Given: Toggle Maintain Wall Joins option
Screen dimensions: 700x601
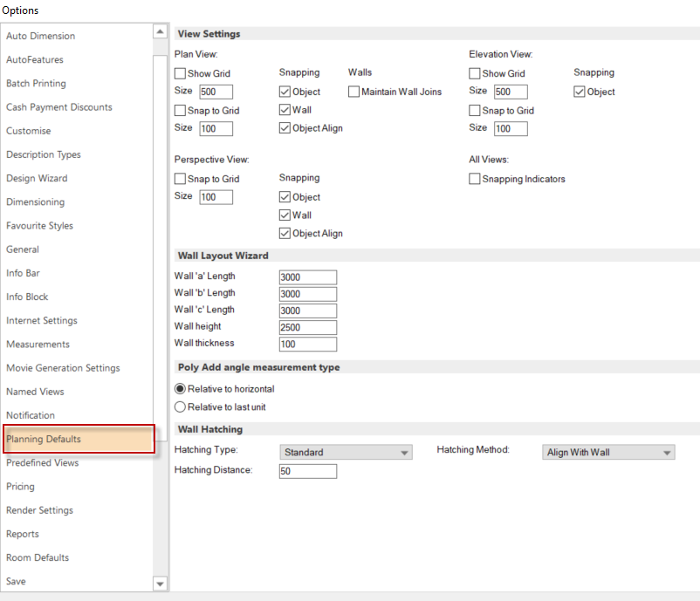Looking at the screenshot, I should (353, 92).
